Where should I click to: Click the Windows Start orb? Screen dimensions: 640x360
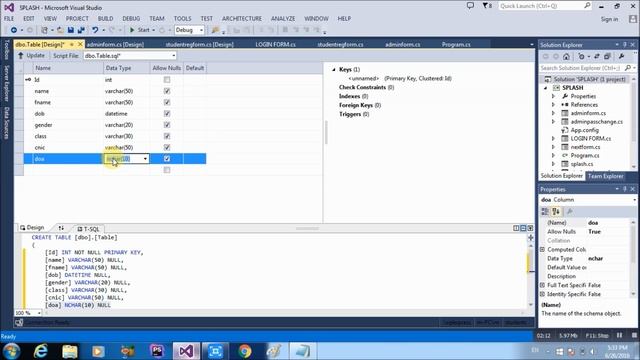tap(11, 351)
